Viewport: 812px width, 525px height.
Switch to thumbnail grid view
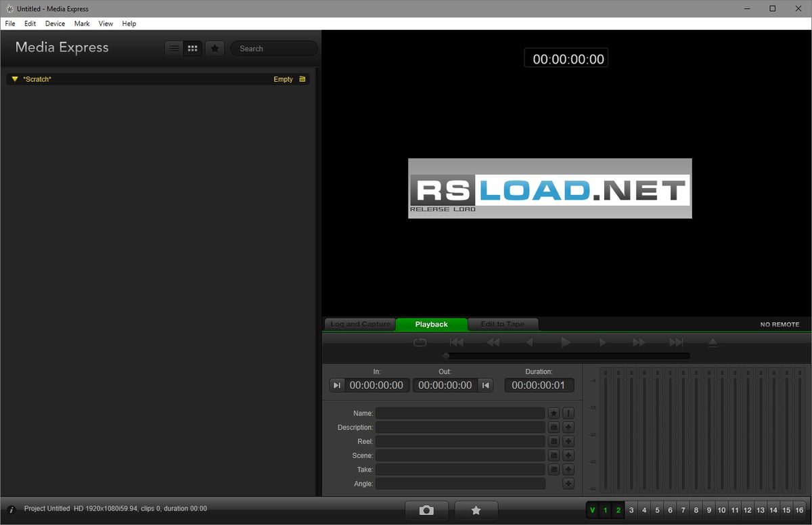(x=192, y=48)
